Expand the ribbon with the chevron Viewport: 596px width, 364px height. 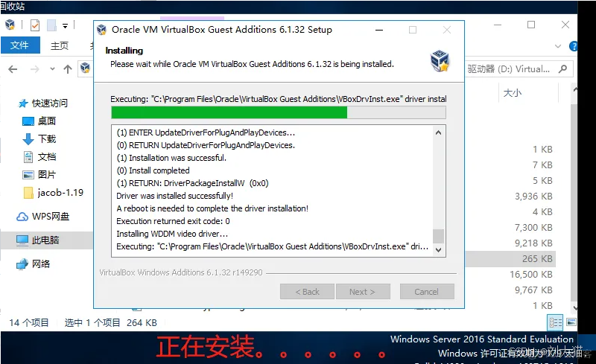[558, 46]
